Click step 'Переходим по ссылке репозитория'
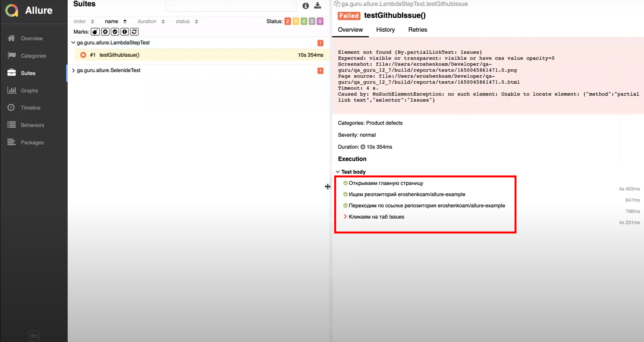This screenshot has height=342, width=644. (427, 205)
